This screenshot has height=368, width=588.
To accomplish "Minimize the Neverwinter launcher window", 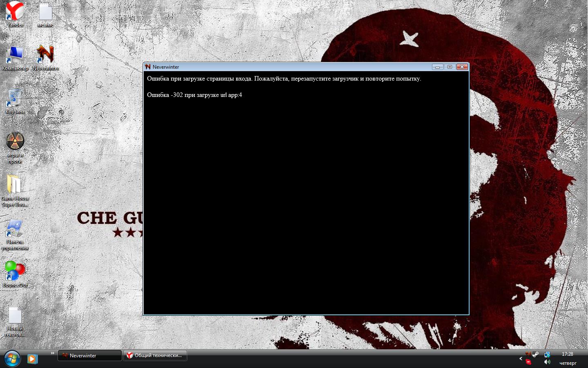I will [x=437, y=67].
